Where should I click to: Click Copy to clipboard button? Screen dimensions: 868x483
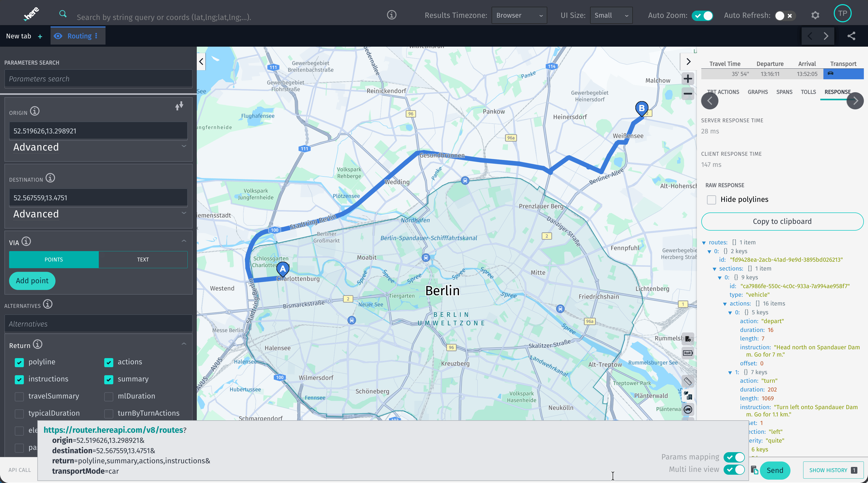coord(782,222)
